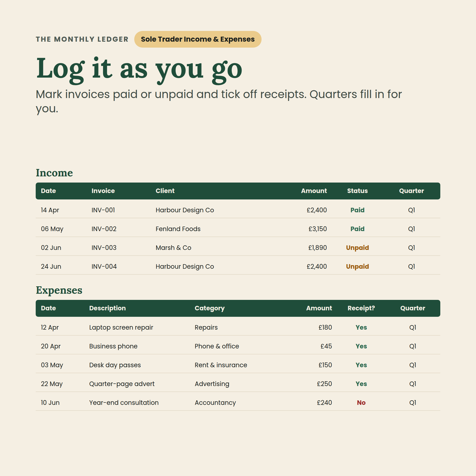This screenshot has width=476, height=476.
Task: Click the Marsh & Co client cell
Action: point(173,248)
